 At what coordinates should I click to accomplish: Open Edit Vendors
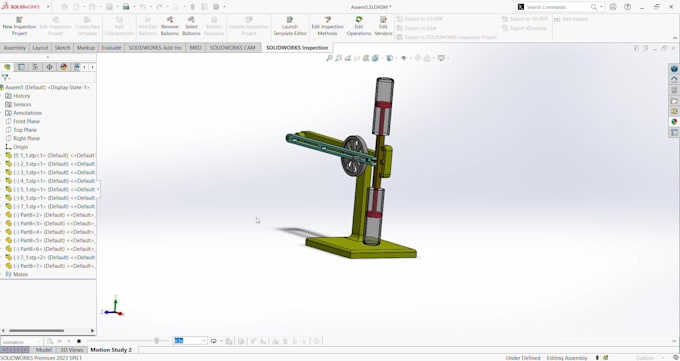tap(383, 26)
